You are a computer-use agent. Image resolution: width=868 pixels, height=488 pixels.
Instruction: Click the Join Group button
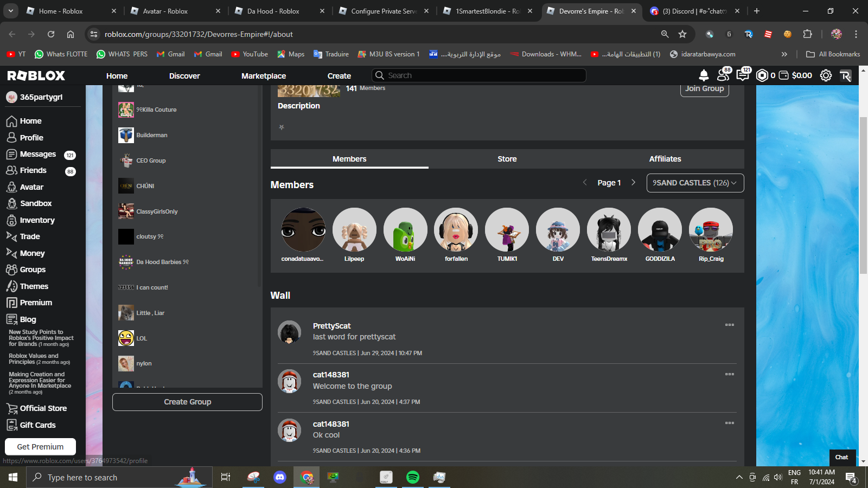704,89
